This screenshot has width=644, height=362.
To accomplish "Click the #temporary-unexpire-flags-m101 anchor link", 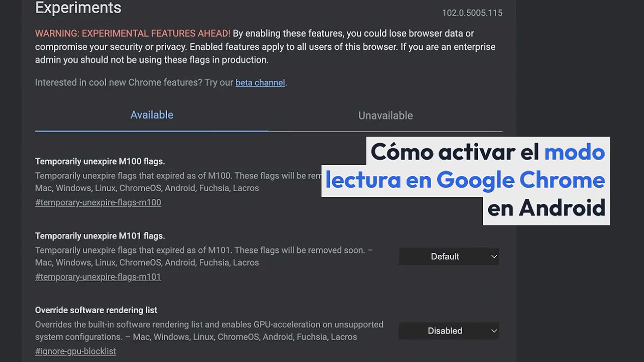I will [x=98, y=277].
